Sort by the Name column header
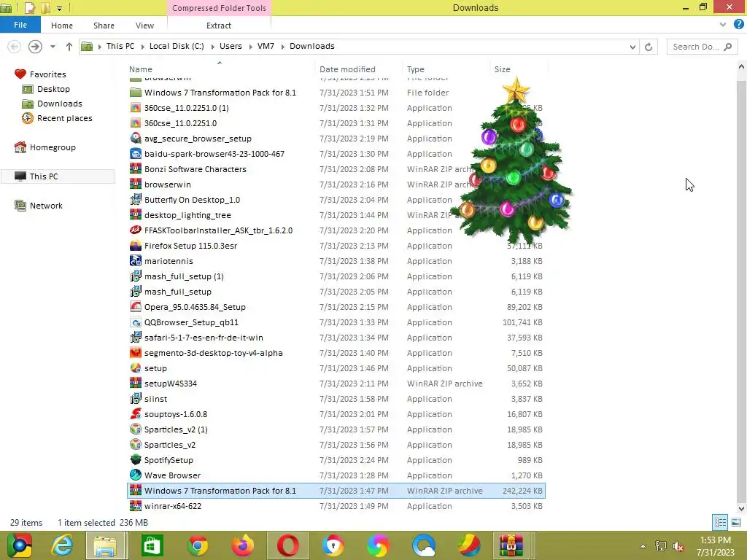The width and height of the screenshot is (747, 560). 141,69
